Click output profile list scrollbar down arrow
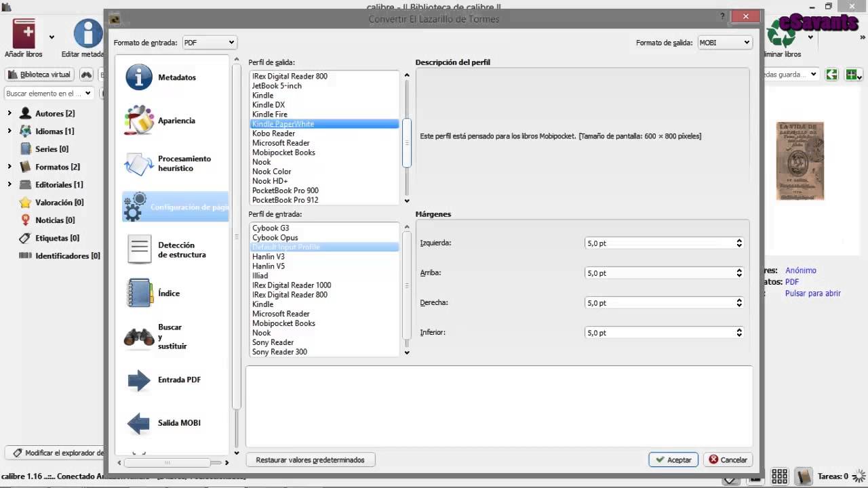Screen dimensions: 868x488 [x=407, y=201]
